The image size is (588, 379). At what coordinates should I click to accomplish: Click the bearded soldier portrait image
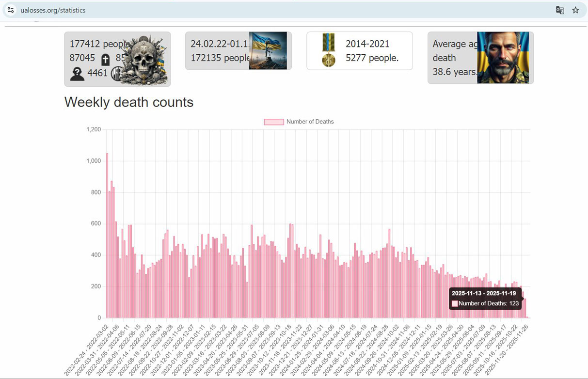(502, 58)
